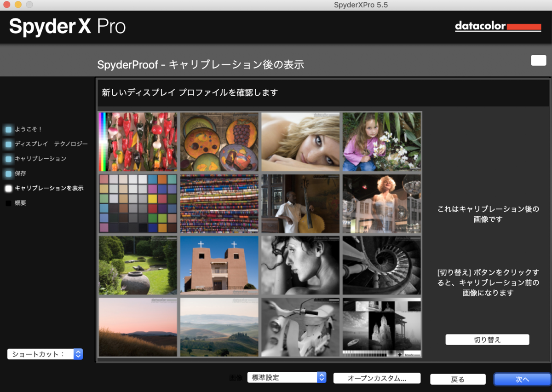The image size is (552, 392).
Task: Select the spiral staircase photo thumbnail
Action: click(x=381, y=265)
